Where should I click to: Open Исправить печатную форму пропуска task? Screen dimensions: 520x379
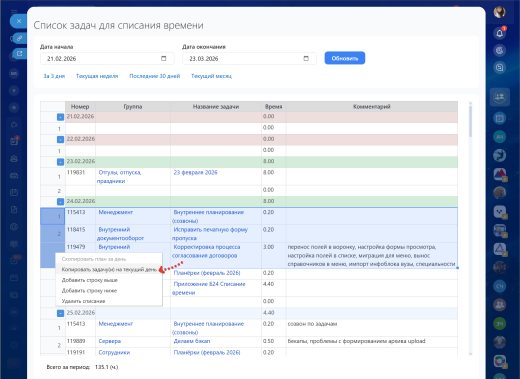click(x=210, y=234)
